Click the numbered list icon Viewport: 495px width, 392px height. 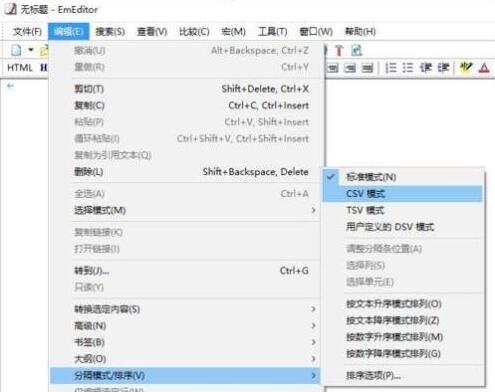click(x=391, y=68)
